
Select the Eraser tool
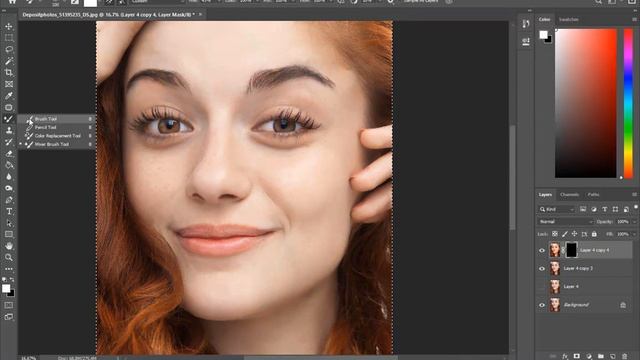pos(9,154)
